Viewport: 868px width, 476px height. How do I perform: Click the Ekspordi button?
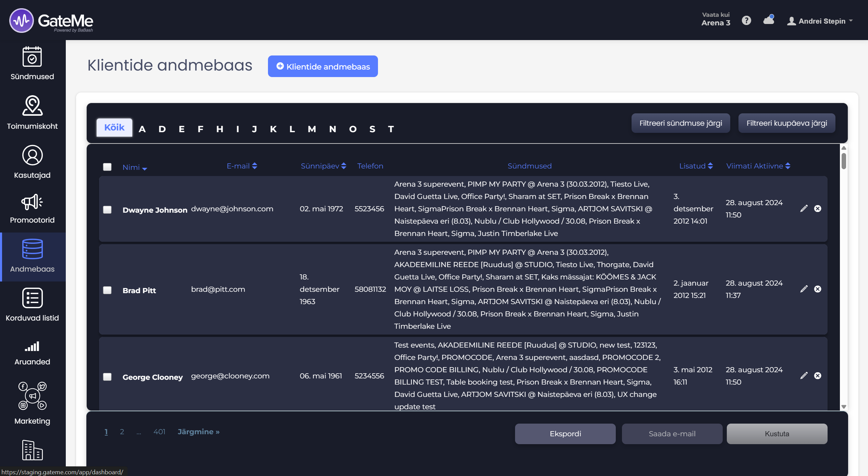(565, 434)
